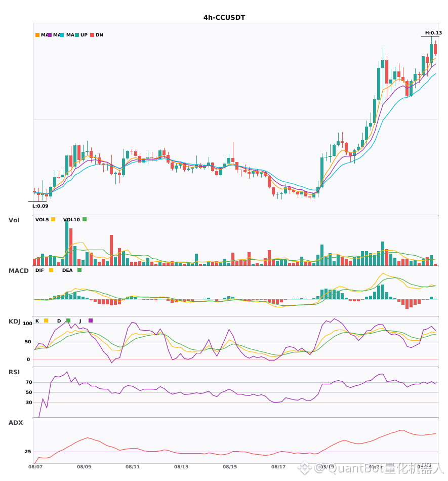Click the DEA legend text
448x481 pixels.
(x=67, y=270)
